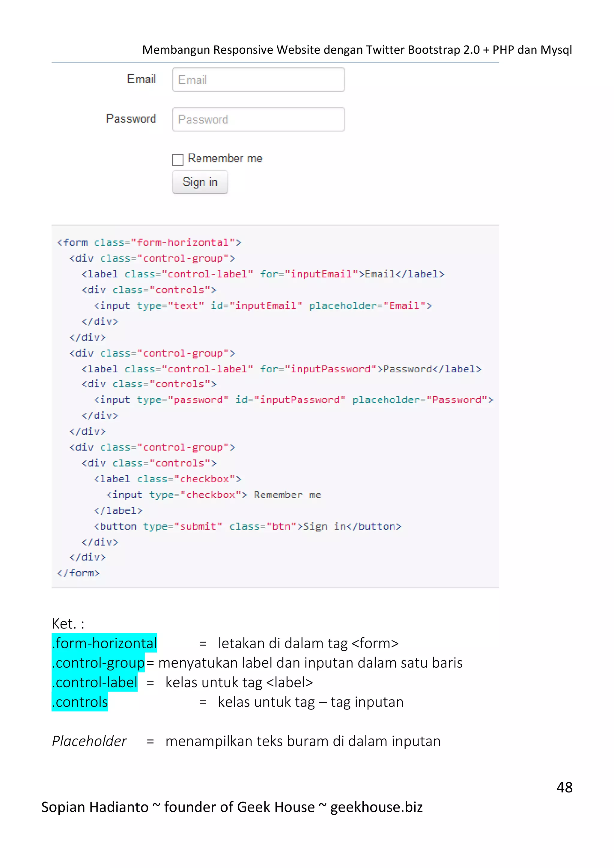Click the text 'kelas untuk tag – tag inputan'
This screenshot has height=868, width=614.
click(311, 703)
